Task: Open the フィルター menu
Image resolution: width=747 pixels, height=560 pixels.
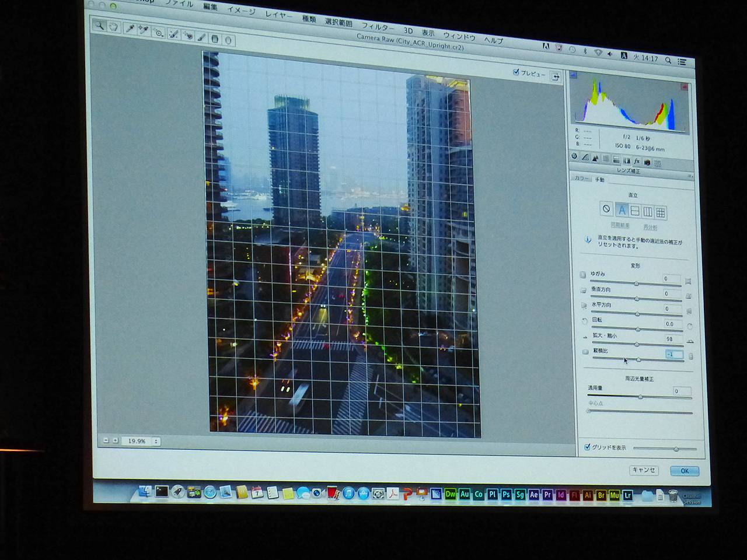Action: (x=378, y=26)
